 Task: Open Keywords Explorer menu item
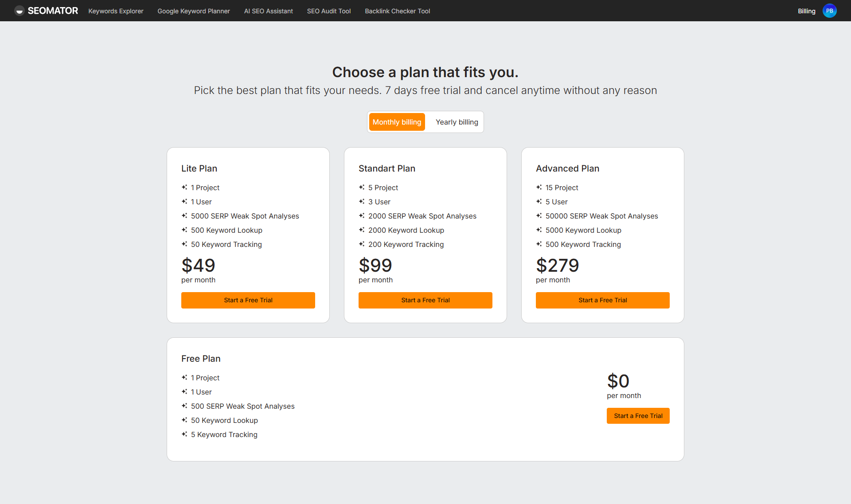(x=116, y=11)
